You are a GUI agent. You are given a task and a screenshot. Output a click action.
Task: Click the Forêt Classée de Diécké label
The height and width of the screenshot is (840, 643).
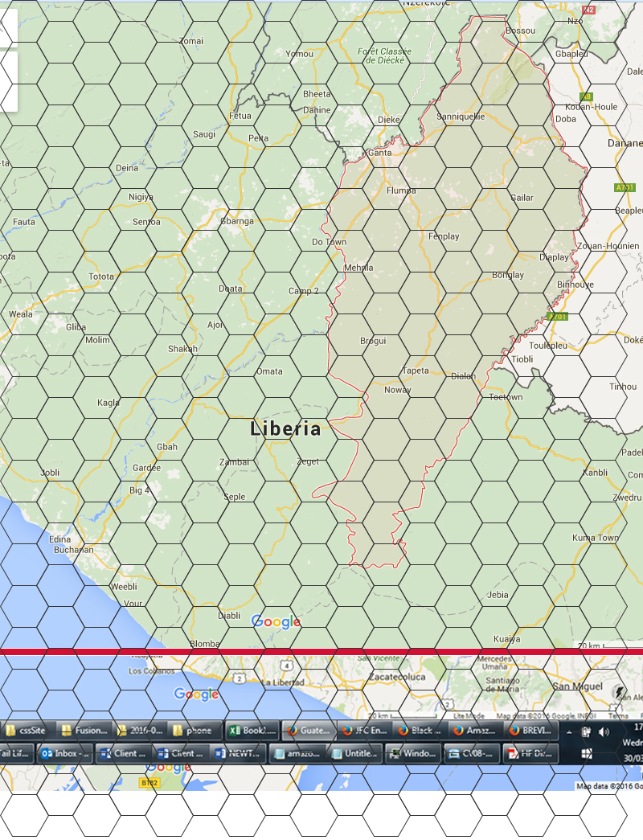click(x=385, y=55)
